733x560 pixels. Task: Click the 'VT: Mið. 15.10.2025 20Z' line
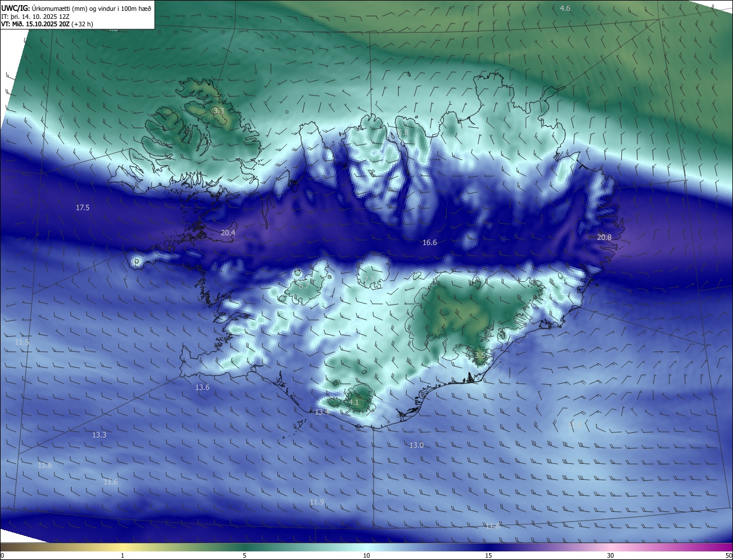tap(47, 24)
